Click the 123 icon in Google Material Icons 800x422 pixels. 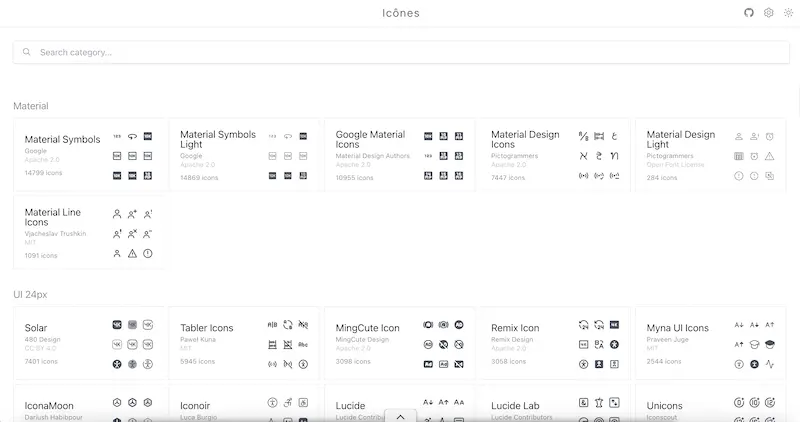tap(428, 156)
